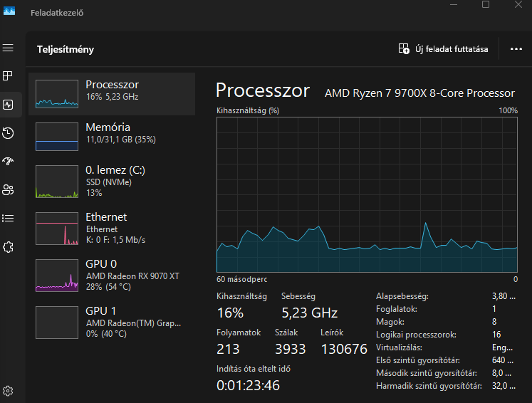
Task: Select the Ethernet performance item
Action: (x=112, y=229)
